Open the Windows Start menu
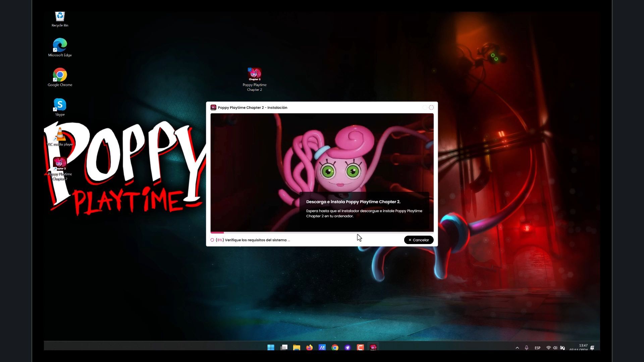644x362 pixels. tap(271, 348)
